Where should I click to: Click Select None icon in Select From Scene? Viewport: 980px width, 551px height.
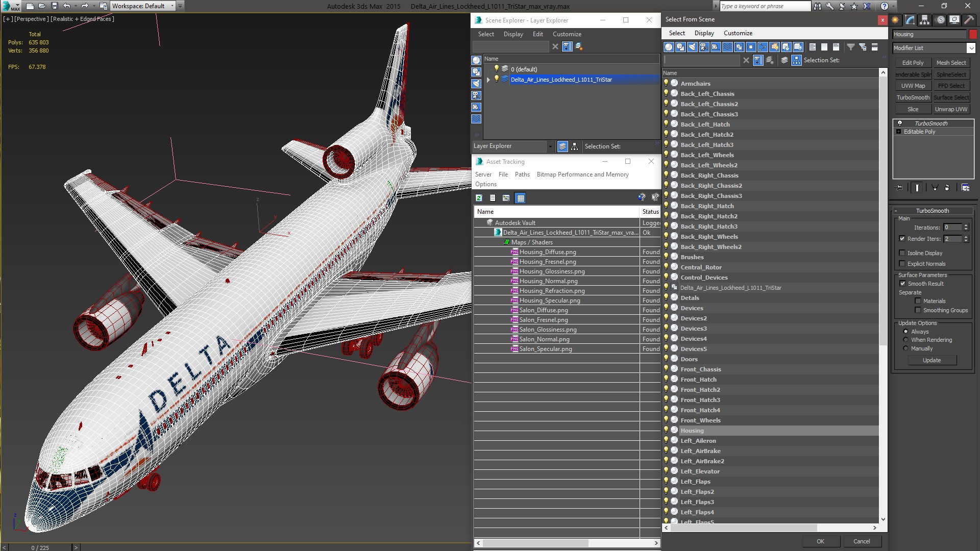824,47
